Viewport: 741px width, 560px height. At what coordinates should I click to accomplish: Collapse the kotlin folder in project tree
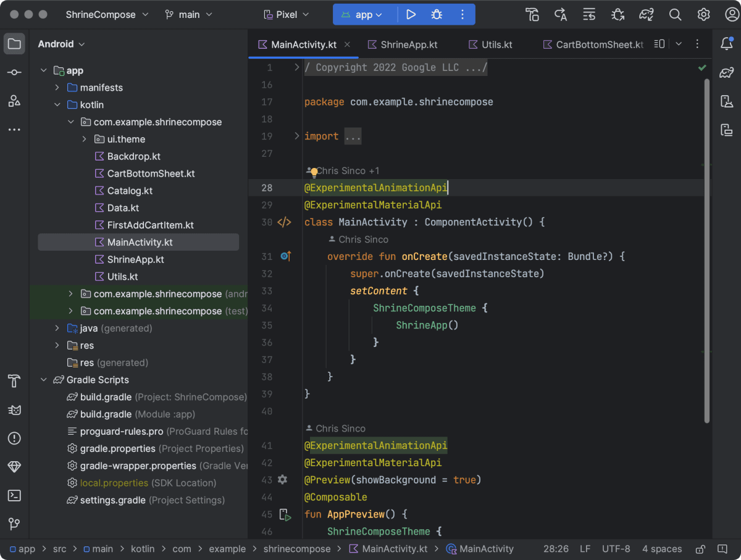pyautogui.click(x=57, y=104)
